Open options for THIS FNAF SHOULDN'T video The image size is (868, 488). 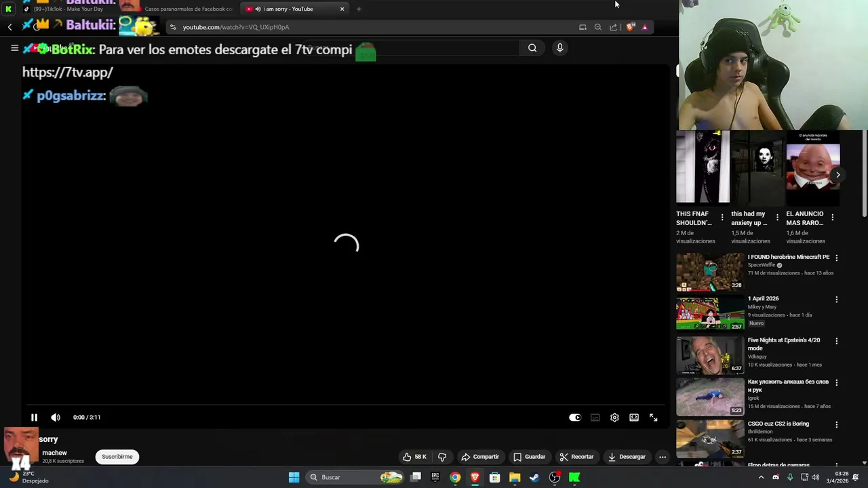click(x=722, y=218)
